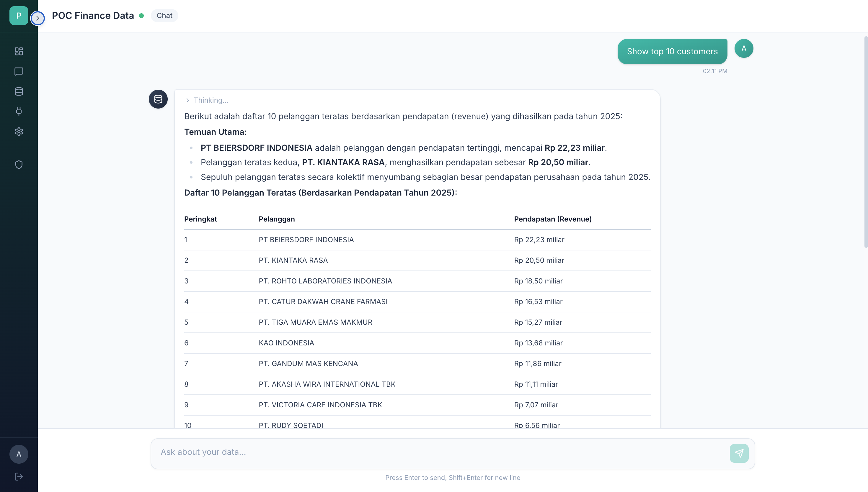
Task: Click the green online status dot
Action: coord(141,16)
